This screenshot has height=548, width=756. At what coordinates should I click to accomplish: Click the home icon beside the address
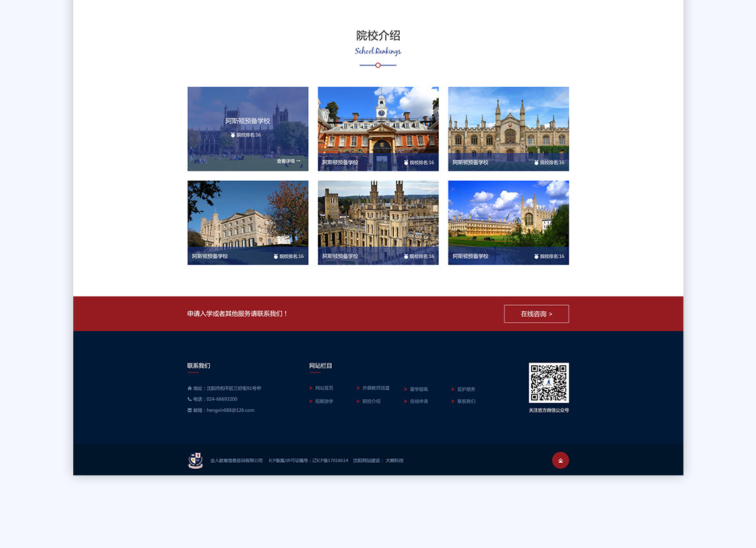(x=190, y=388)
